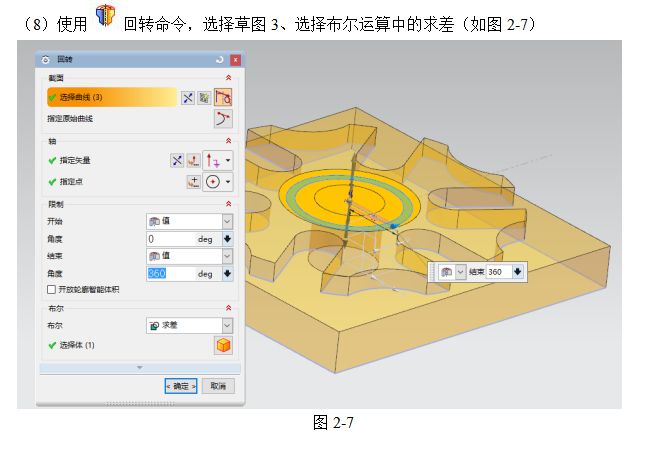
Task: Open the 结束 value type dropdown
Action: tap(227, 256)
